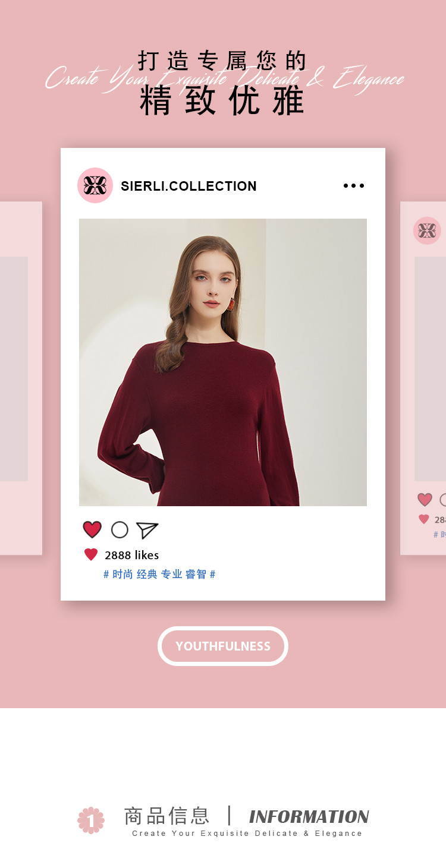This screenshot has width=446, height=868.
Task: Select the faded right post card
Action: (423, 378)
